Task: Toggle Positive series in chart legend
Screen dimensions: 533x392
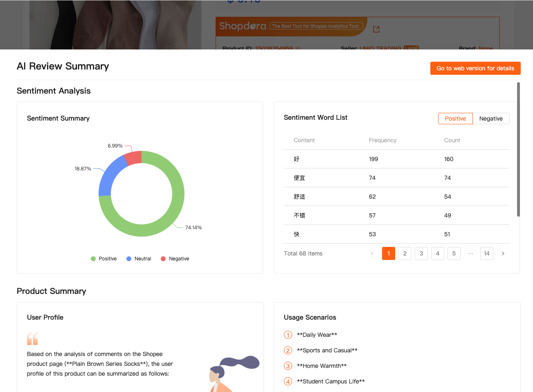Action: (104, 259)
